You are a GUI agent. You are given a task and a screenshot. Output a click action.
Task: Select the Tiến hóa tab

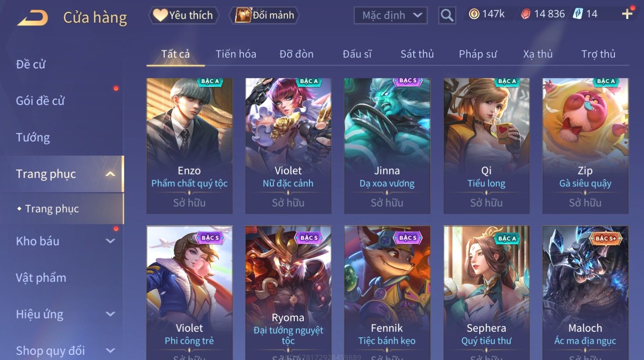point(236,54)
